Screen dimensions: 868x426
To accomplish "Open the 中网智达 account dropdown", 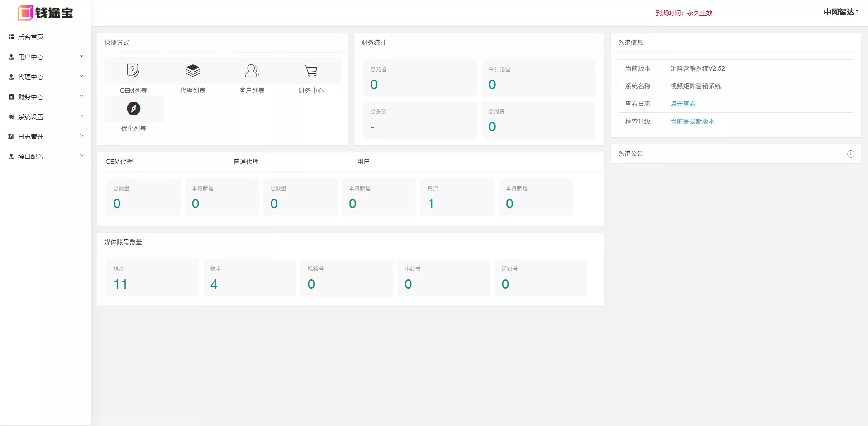I will (x=840, y=12).
